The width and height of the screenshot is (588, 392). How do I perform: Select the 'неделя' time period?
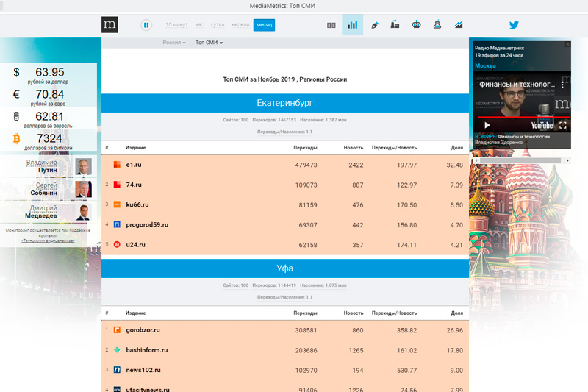coord(240,25)
